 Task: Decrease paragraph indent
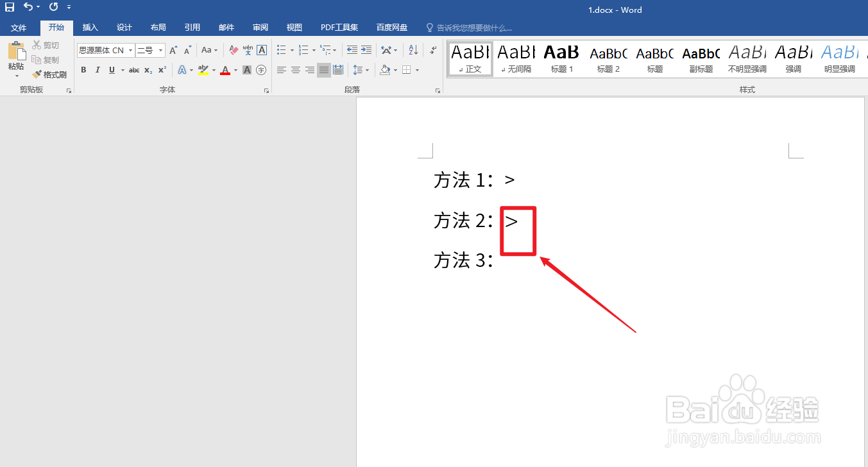tap(352, 50)
